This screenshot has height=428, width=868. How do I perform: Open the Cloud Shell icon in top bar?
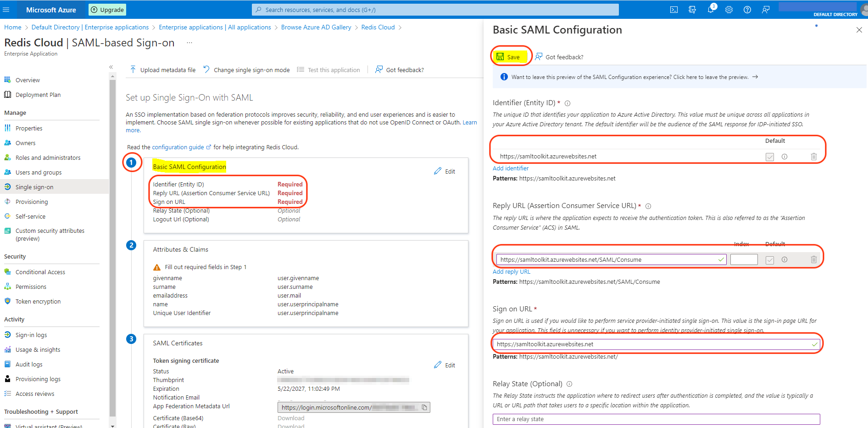(673, 10)
